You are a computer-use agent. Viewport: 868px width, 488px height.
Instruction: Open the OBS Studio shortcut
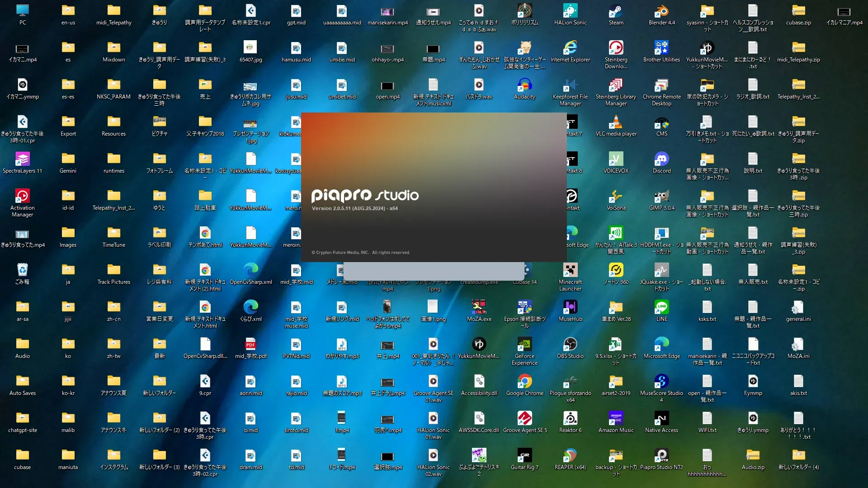pyautogui.click(x=570, y=344)
